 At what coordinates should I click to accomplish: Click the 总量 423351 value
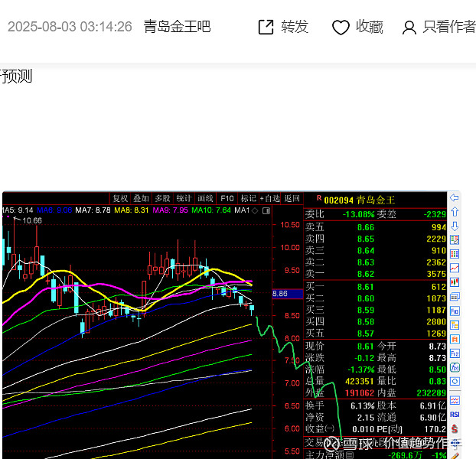click(x=360, y=381)
